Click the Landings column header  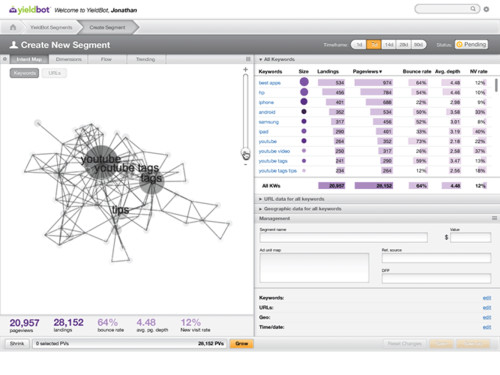coord(328,71)
